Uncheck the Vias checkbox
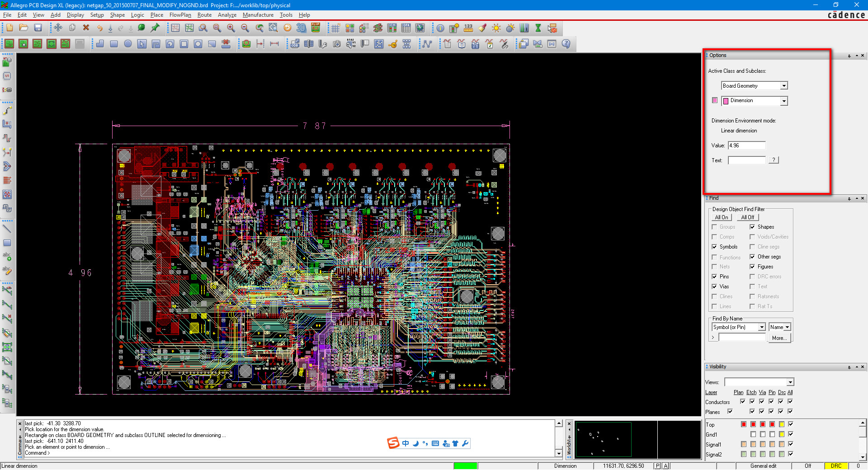 (x=714, y=287)
